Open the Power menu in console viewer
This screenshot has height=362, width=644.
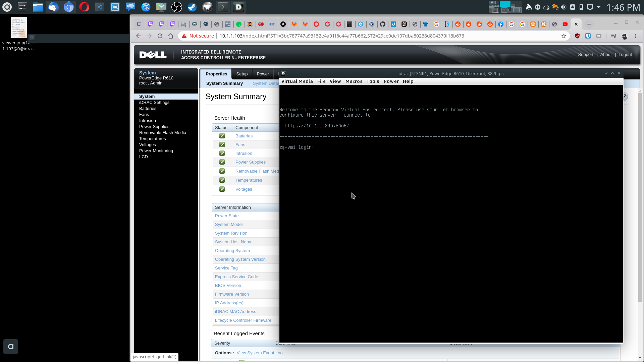coord(391,81)
